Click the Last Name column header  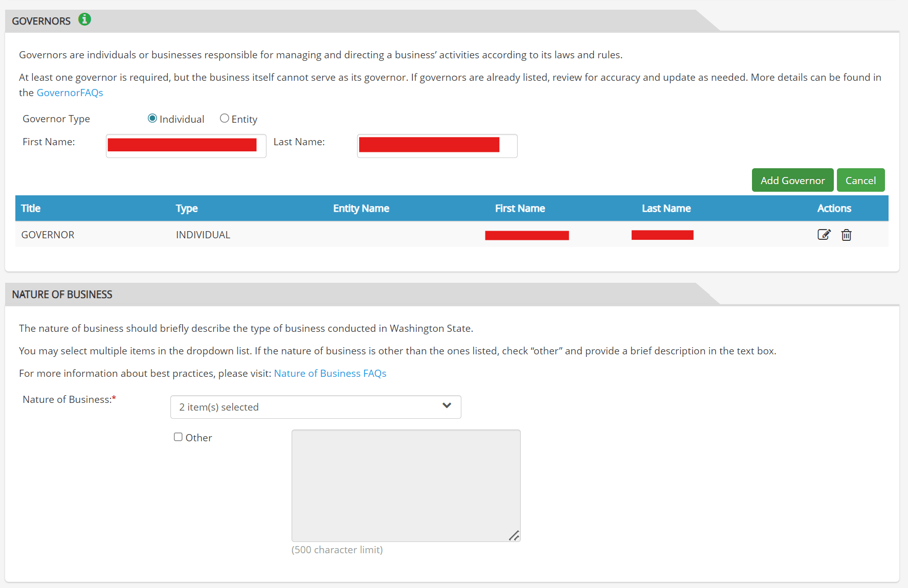pos(666,208)
